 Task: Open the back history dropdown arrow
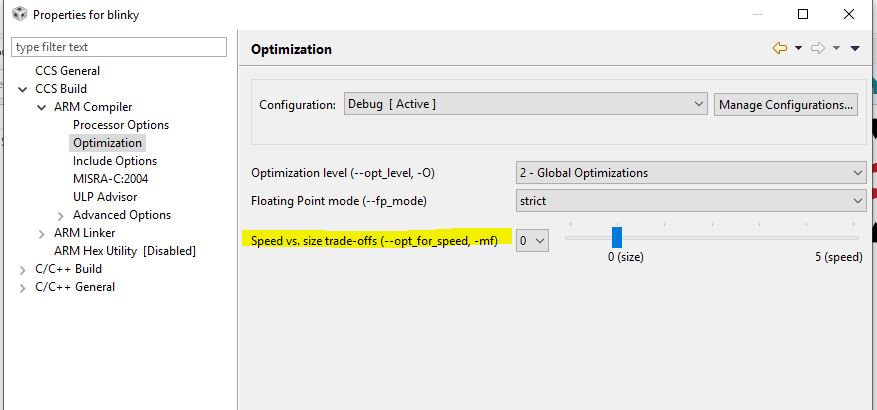[x=798, y=48]
